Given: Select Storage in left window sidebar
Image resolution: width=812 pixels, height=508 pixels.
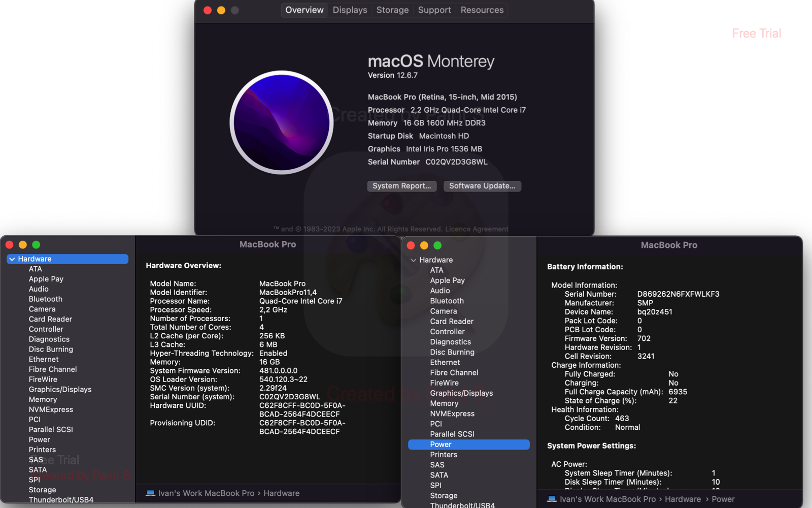Looking at the screenshot, I should pos(43,490).
